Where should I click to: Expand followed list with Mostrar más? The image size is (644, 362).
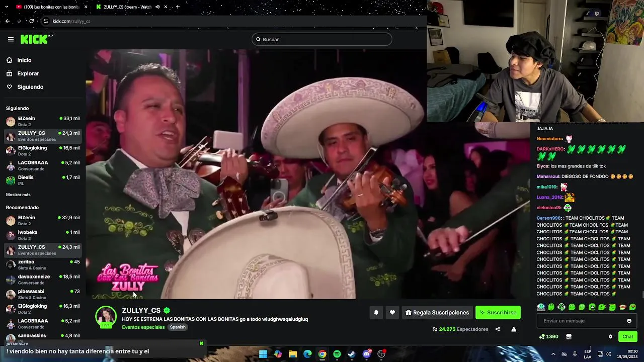point(18,195)
